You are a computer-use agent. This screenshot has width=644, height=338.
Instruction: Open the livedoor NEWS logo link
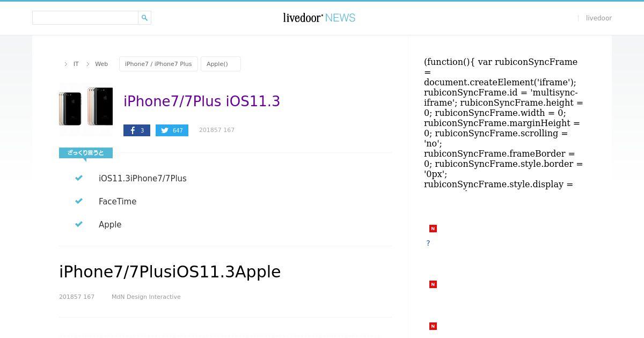[319, 18]
